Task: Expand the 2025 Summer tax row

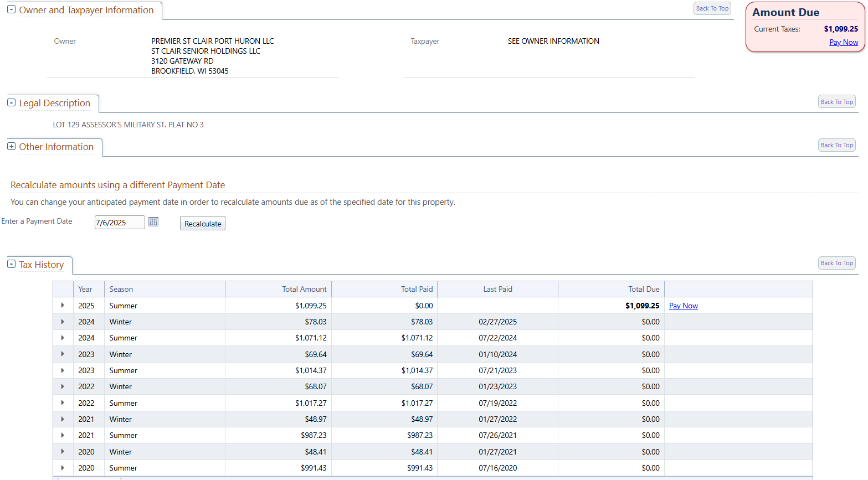Action: point(63,305)
